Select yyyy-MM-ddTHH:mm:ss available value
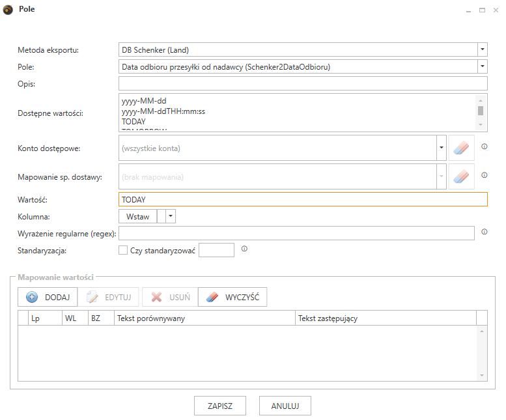Screen dimensions: 506x420 (163, 111)
